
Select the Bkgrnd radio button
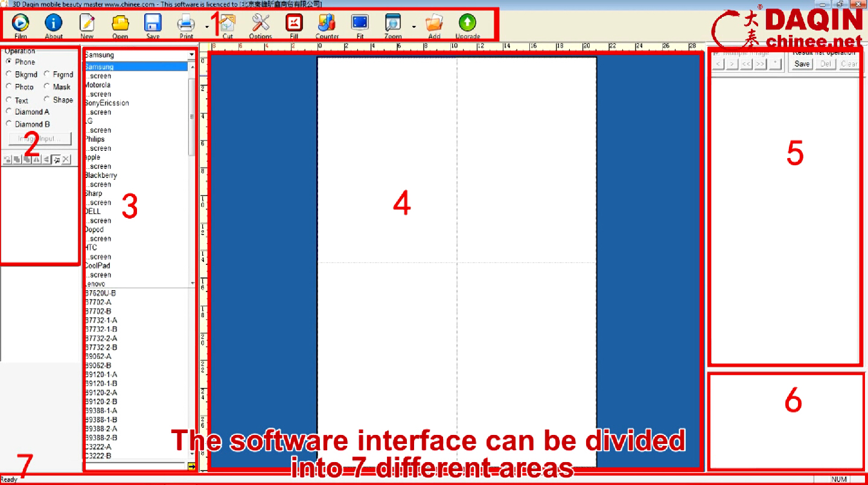pyautogui.click(x=9, y=74)
